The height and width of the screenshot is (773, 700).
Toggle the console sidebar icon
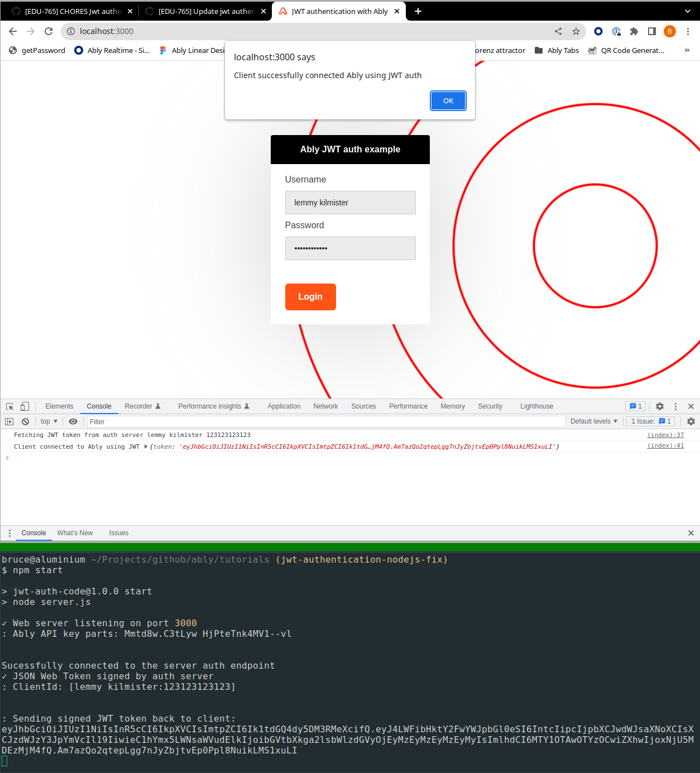[9, 421]
